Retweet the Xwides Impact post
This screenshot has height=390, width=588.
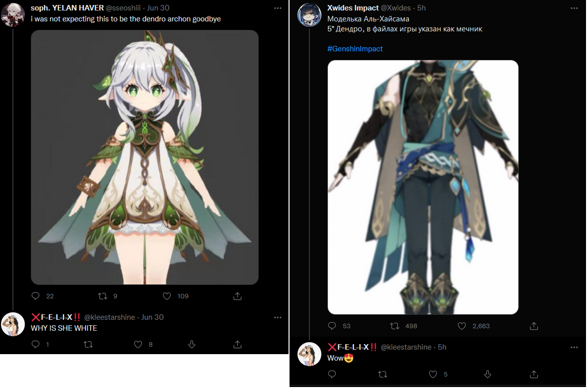pyautogui.click(x=394, y=326)
